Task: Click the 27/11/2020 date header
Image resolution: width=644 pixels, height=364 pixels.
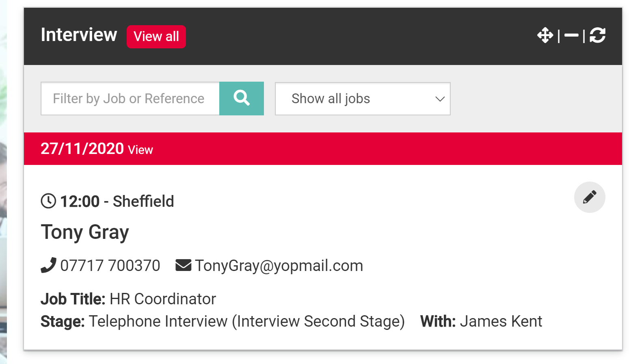Action: coord(323,149)
